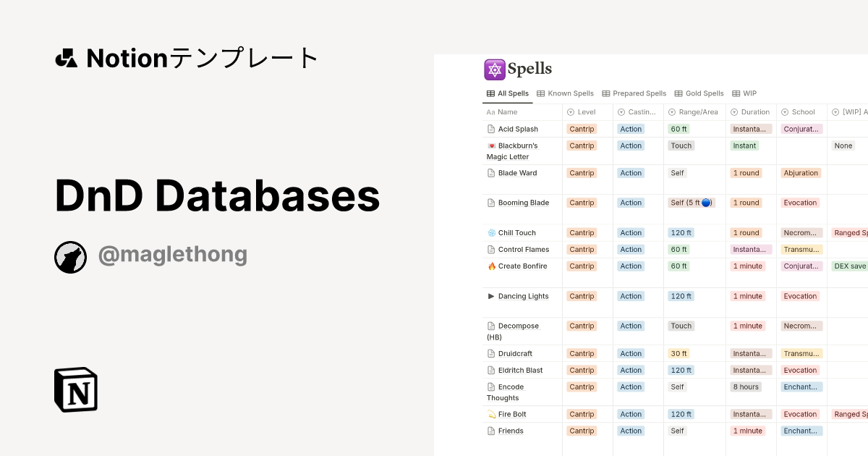Click the purple sparkle Spells page icon
Screen dimensions: 868x456
coord(494,69)
